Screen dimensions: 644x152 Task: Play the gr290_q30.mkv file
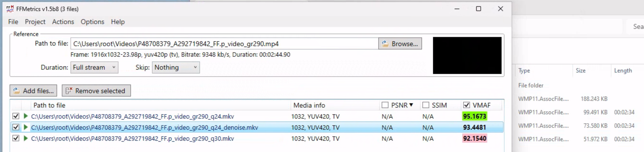(25, 138)
